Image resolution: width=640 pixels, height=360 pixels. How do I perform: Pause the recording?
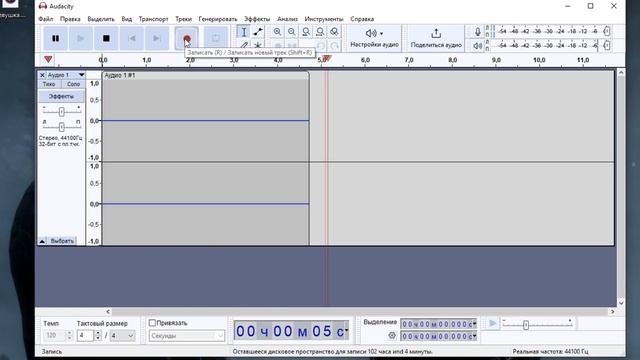[x=56, y=38]
